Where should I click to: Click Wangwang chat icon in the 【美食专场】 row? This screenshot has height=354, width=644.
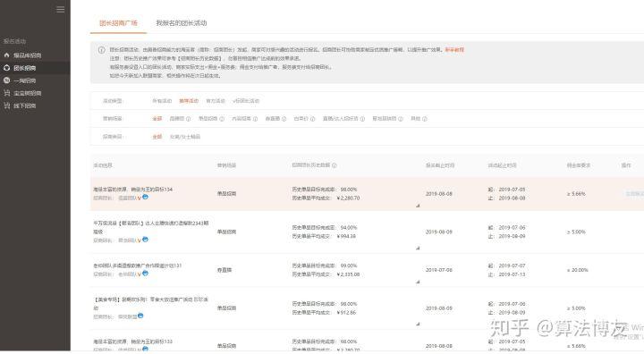(x=140, y=316)
